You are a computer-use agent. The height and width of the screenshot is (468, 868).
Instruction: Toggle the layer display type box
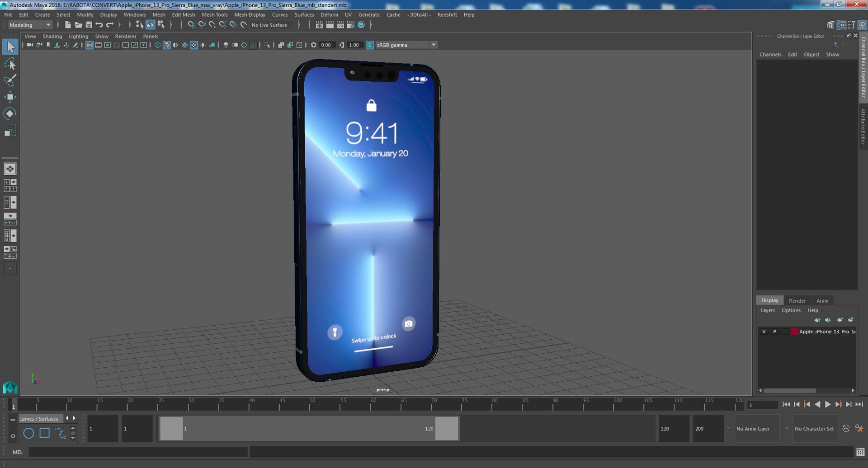[x=785, y=332]
